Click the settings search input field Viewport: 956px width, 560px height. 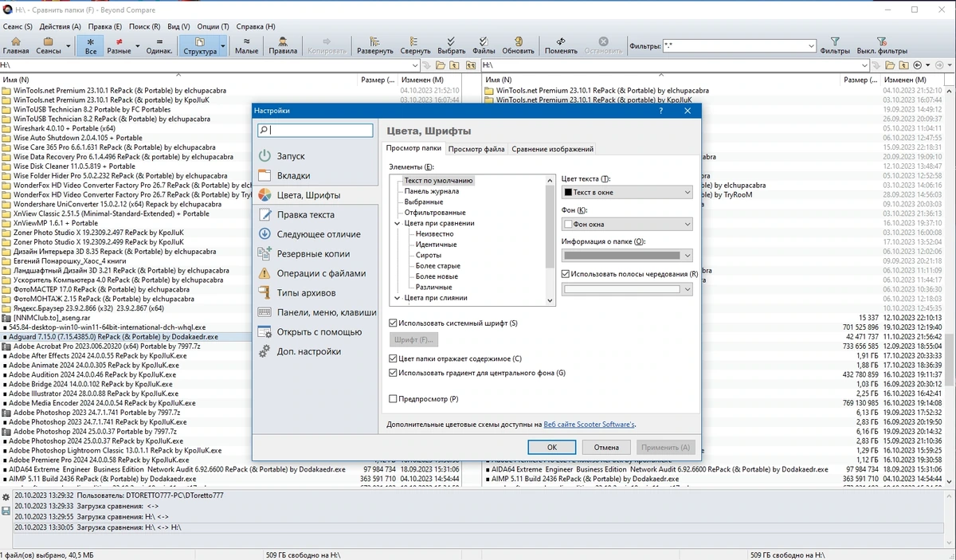[x=315, y=130]
